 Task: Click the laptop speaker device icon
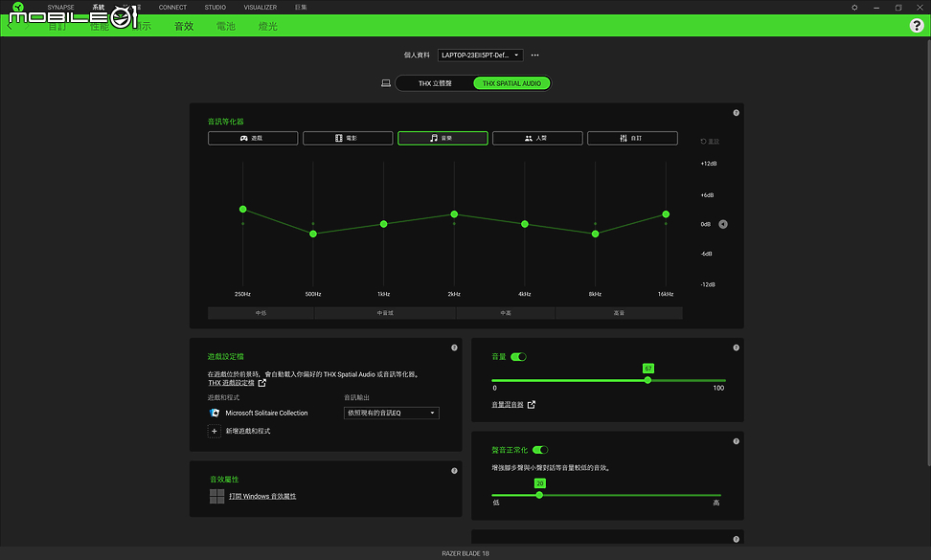386,83
